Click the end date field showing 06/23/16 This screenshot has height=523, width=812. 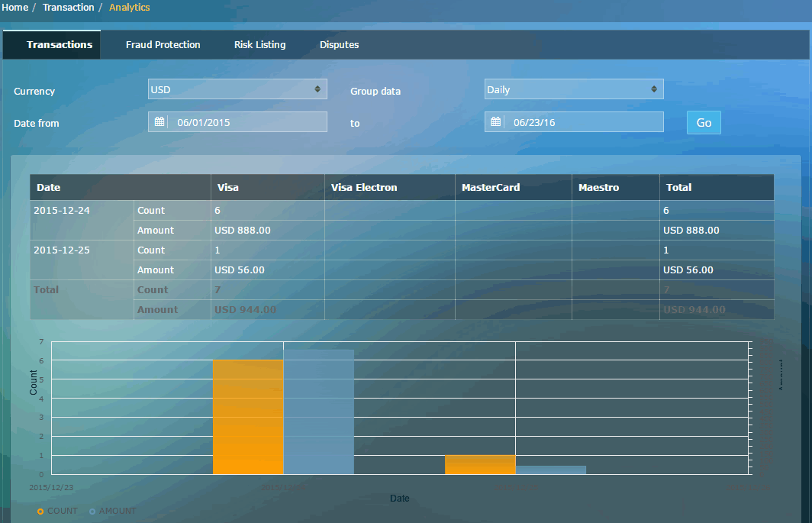point(583,122)
